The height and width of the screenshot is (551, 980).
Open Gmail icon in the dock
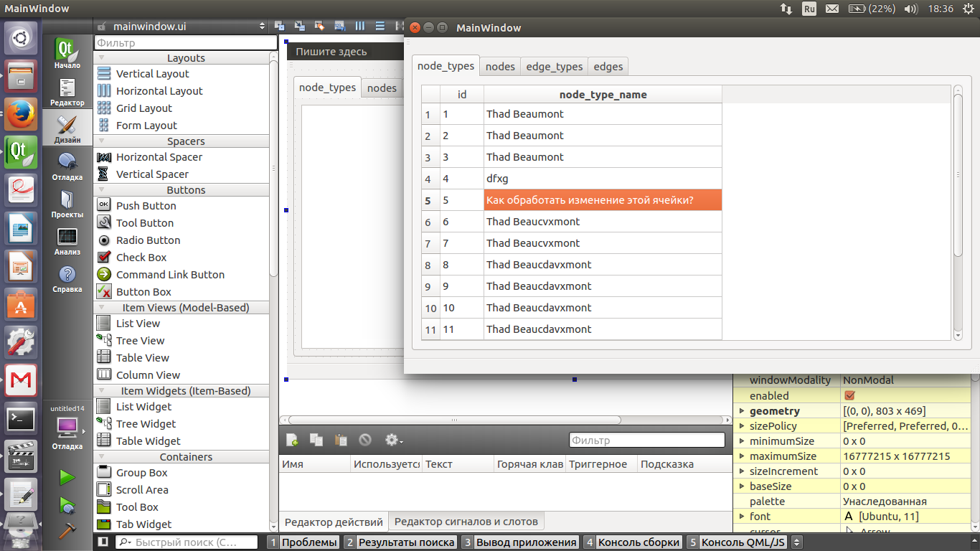pos(21,380)
